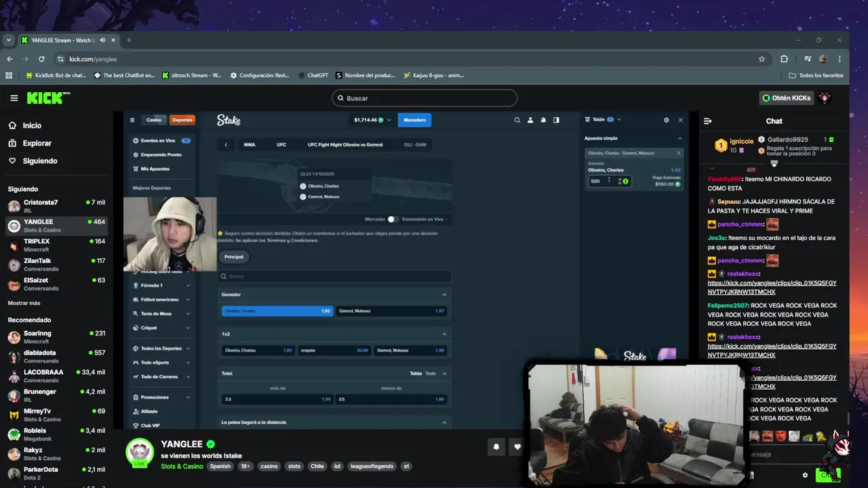Click the Monedero button
The width and height of the screenshot is (868, 488).
(x=414, y=120)
